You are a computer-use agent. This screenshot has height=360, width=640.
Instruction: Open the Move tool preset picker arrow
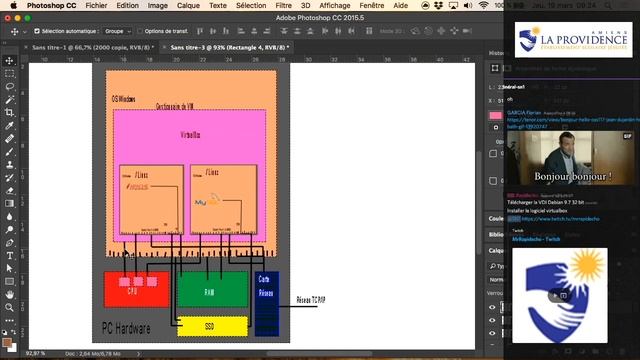(x=24, y=31)
